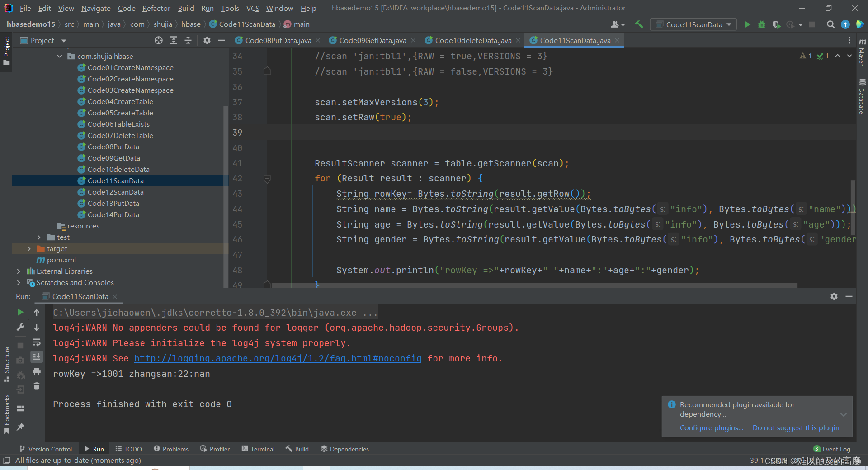Open the run configuration Code11ScanData dropdown
Image resolution: width=868 pixels, height=470 pixels.
[x=693, y=24]
